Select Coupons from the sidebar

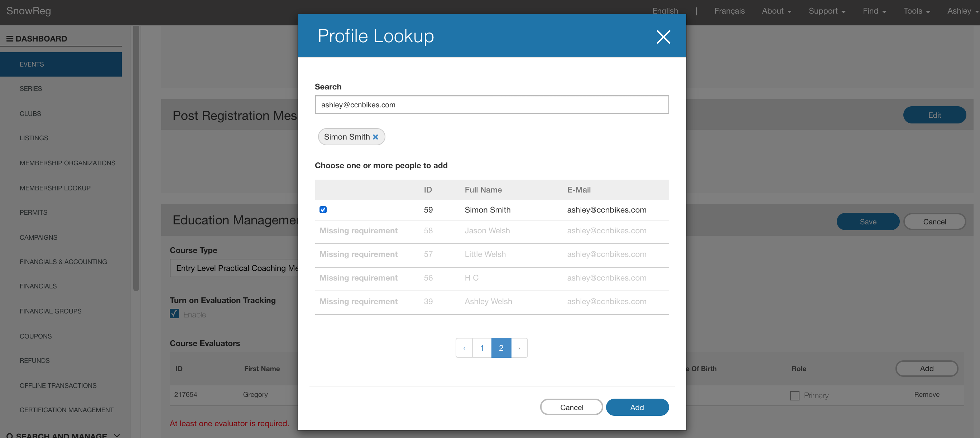pyautogui.click(x=35, y=336)
